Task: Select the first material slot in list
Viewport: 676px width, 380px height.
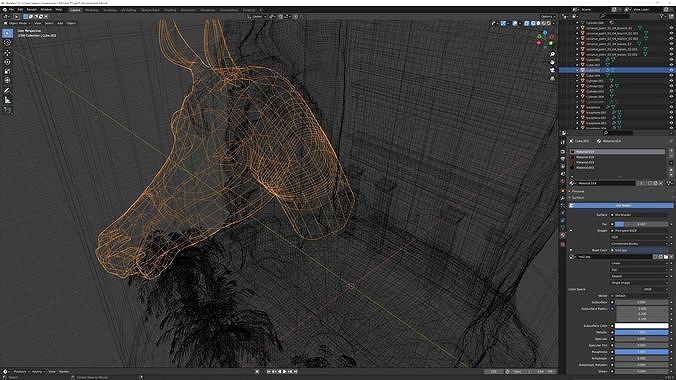Action: coord(618,152)
